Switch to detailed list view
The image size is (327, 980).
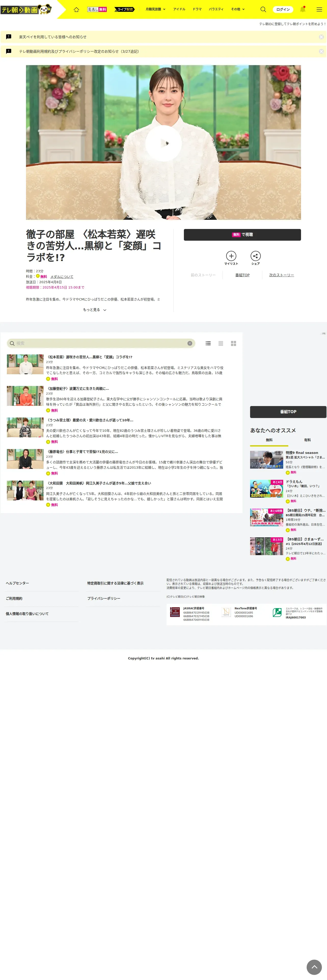click(208, 343)
